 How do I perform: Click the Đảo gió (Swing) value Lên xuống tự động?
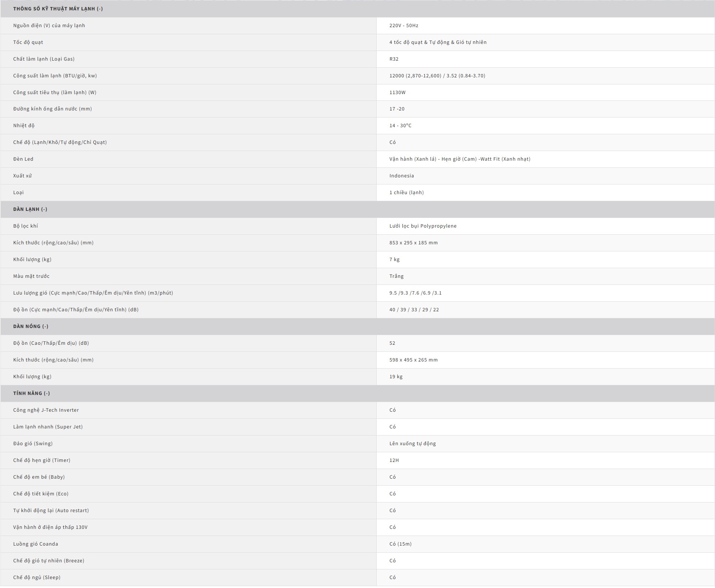point(412,443)
